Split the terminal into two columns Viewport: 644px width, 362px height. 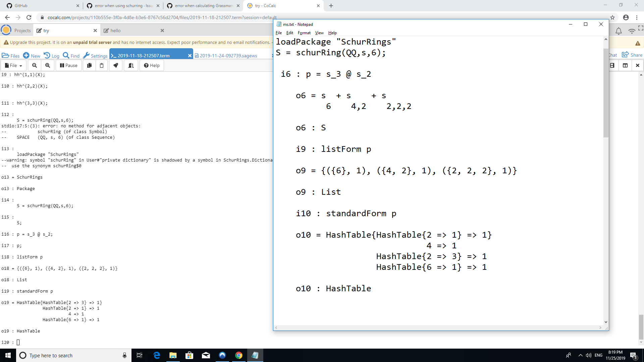[625, 65]
